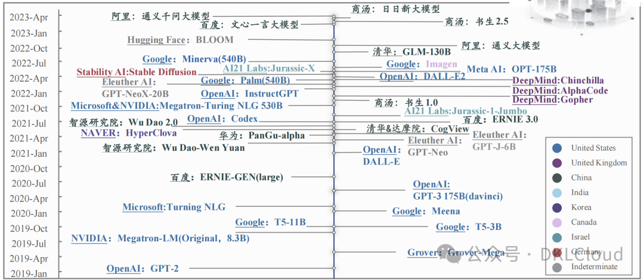
Task: Click "阿里: 通义千问大模型" label
Action: click(160, 15)
